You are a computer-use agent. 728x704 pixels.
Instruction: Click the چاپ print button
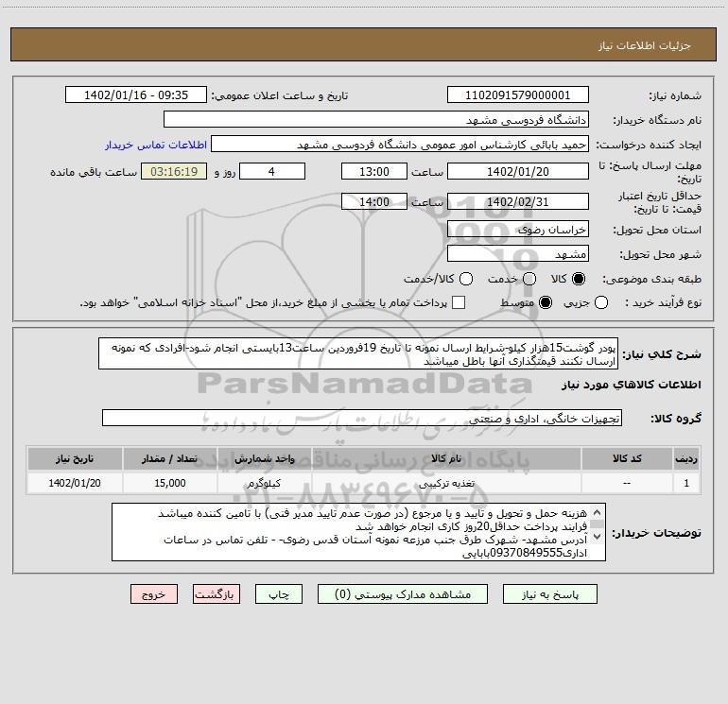[279, 594]
